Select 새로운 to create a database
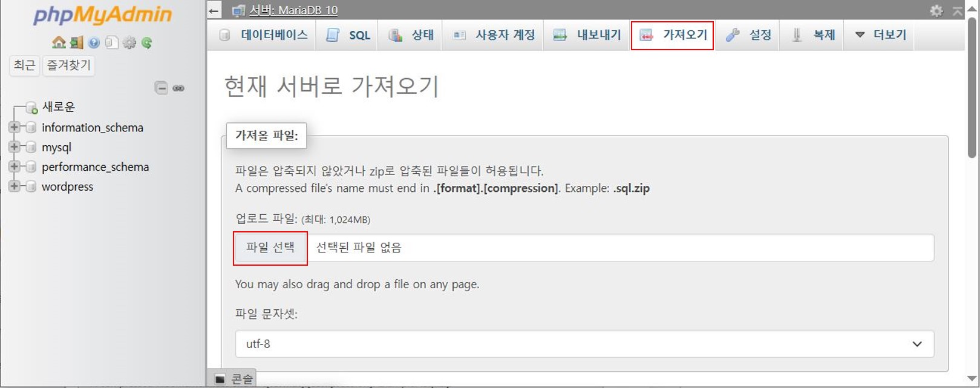Viewport: 980px width, 388px height. 59,107
